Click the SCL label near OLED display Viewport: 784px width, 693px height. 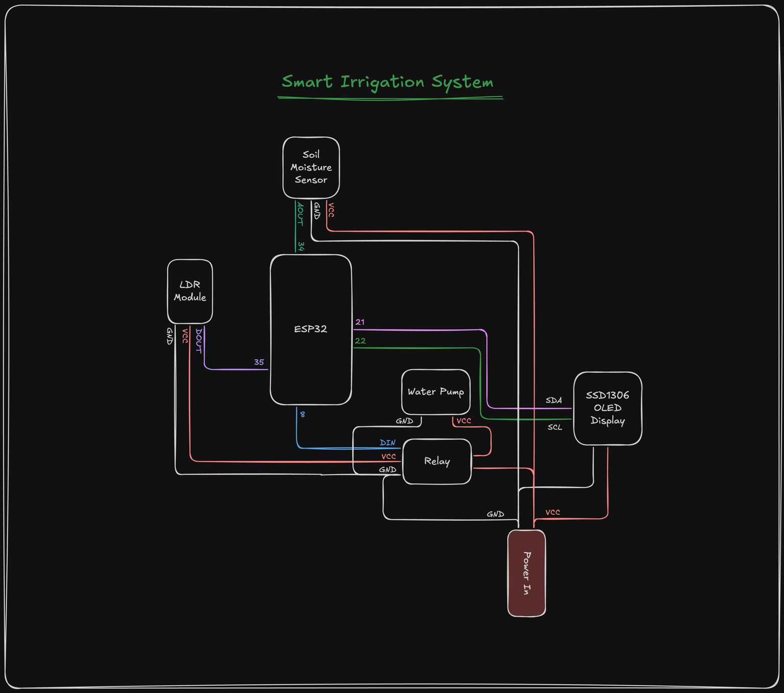(555, 427)
